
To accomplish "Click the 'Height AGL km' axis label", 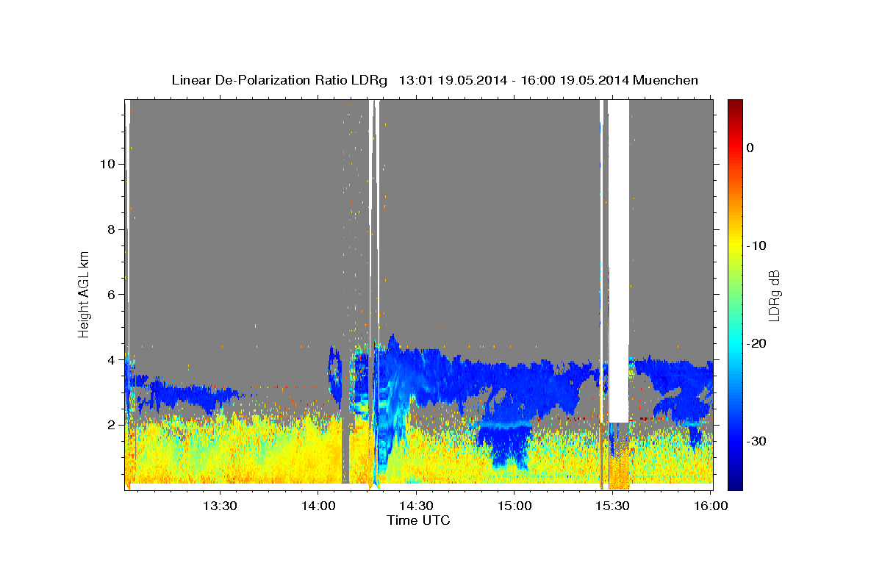I will point(85,293).
